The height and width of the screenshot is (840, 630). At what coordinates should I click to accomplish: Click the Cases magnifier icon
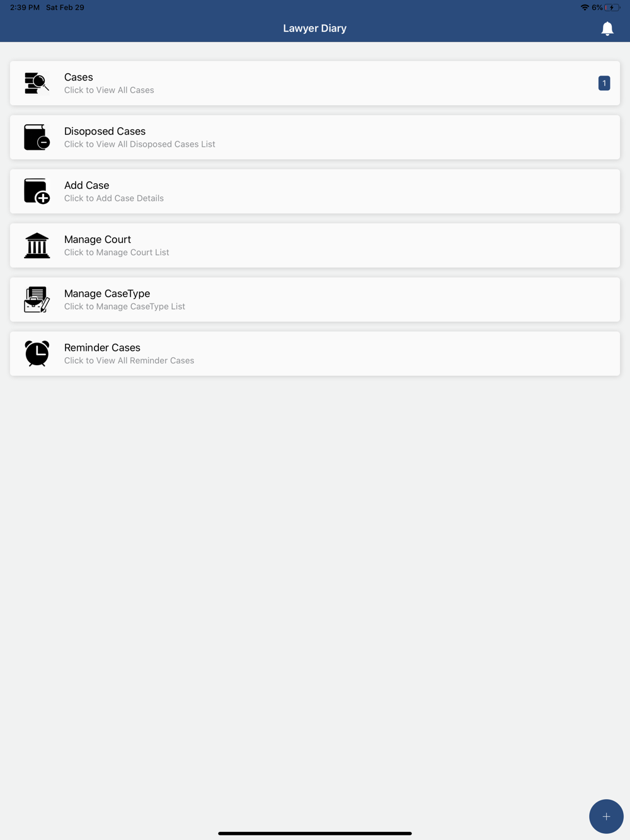point(37,83)
